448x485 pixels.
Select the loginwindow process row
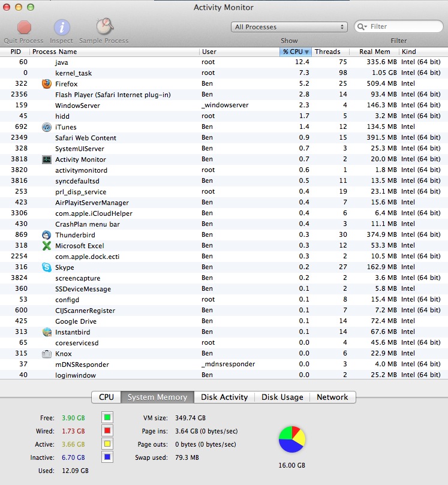224,375
